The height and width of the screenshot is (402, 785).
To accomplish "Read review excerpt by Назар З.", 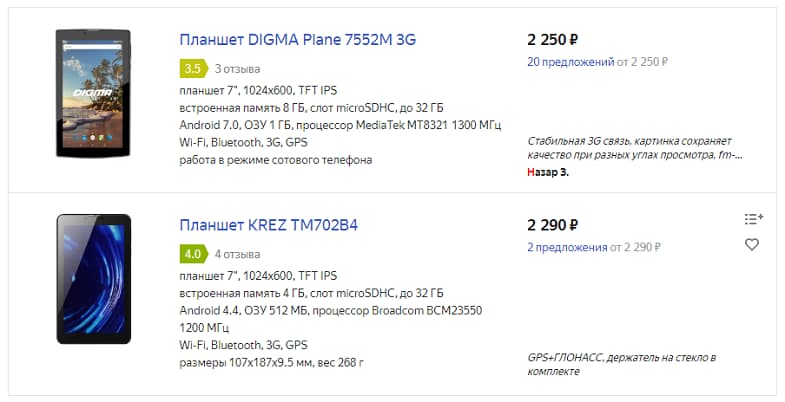I will point(635,148).
